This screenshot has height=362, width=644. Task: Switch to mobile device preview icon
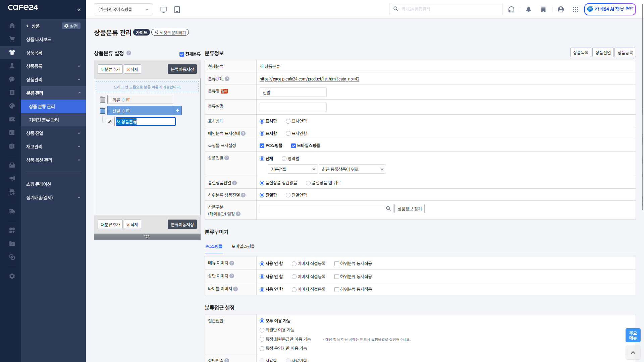[x=177, y=9]
